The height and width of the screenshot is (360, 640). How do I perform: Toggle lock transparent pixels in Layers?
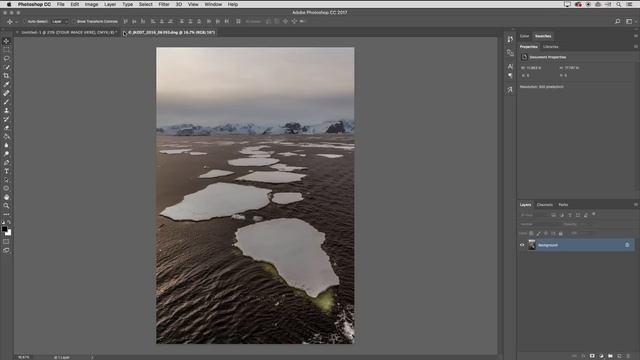(x=531, y=233)
